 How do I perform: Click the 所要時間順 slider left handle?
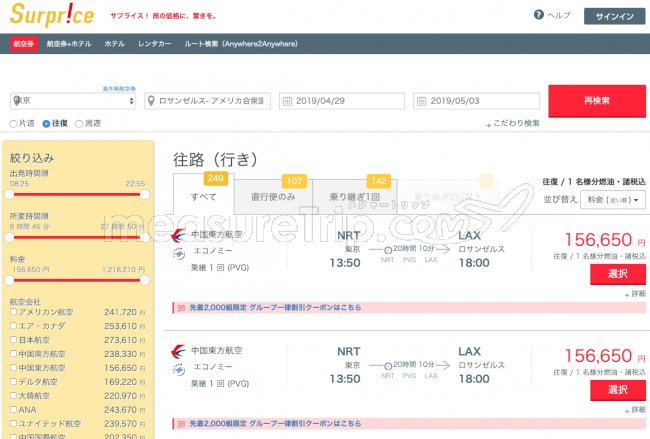[x=9, y=238]
